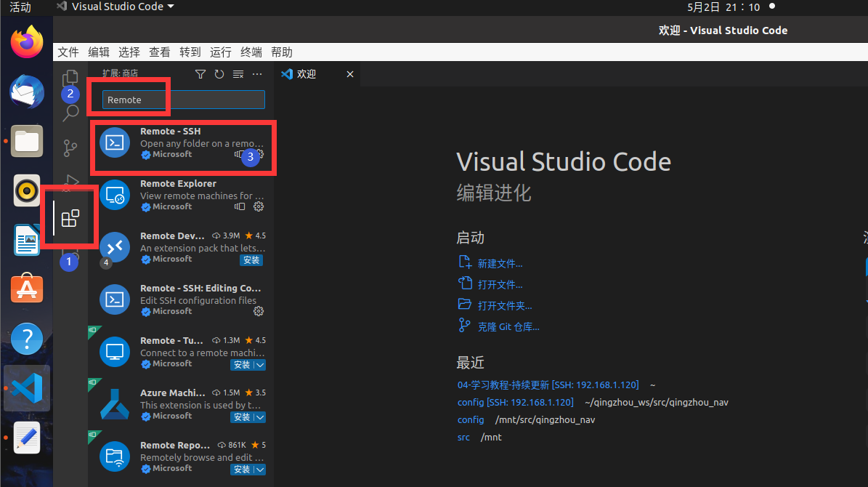Click the new file icon under 启动
This screenshot has width=868, height=487.
coord(464,262)
